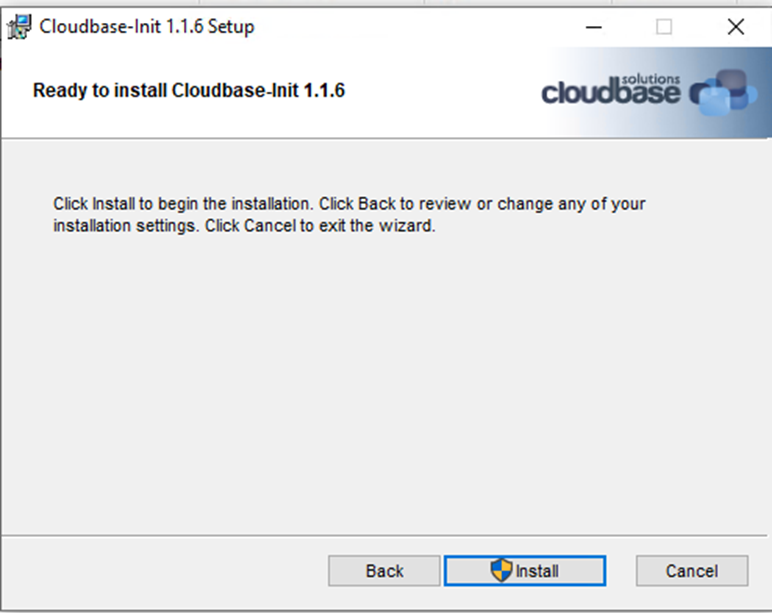The image size is (772, 613).
Task: Click the empty footer area left of Back
Action: pos(160,571)
